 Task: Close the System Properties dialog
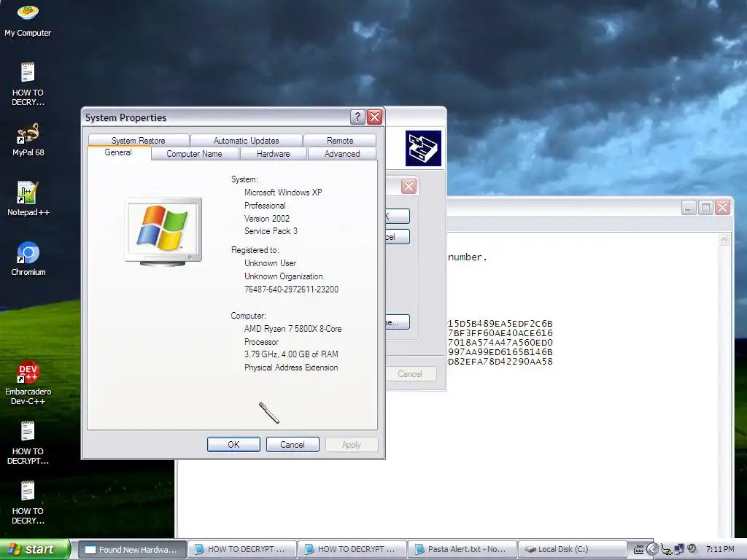(375, 117)
